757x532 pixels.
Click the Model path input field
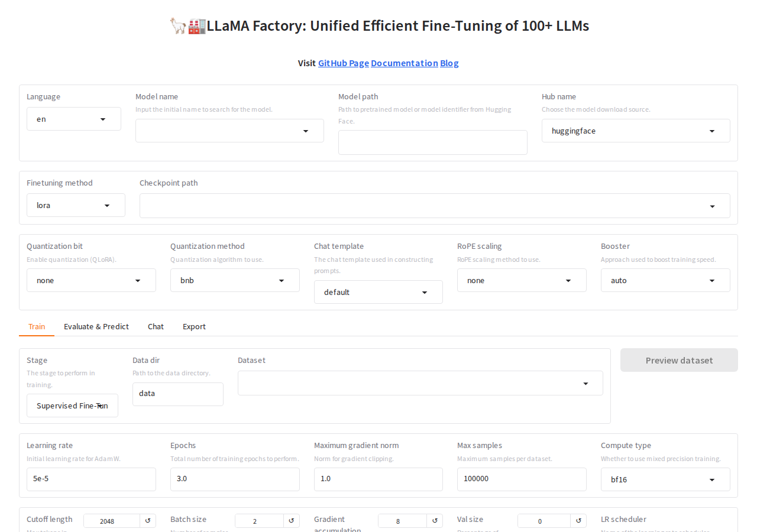pyautogui.click(x=433, y=142)
